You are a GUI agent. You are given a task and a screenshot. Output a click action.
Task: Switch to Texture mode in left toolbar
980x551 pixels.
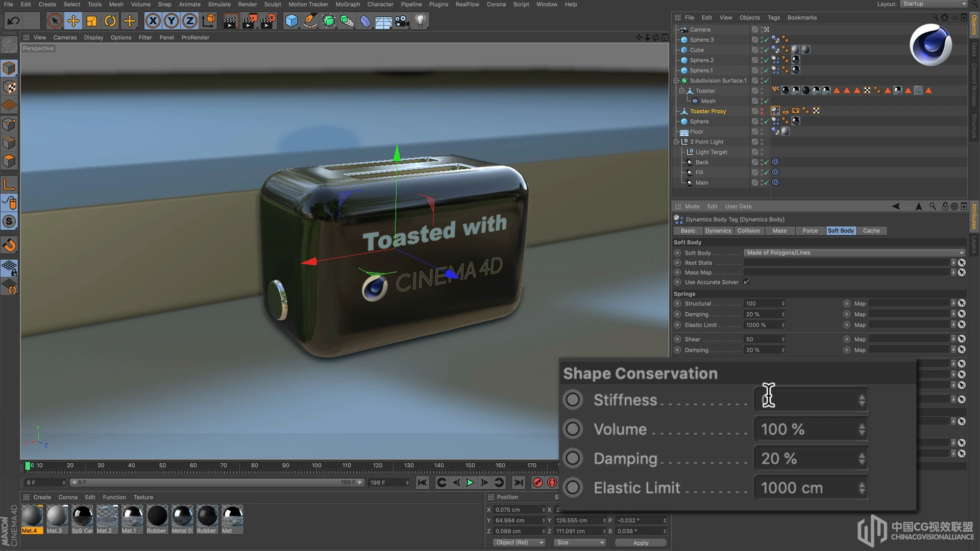[x=9, y=87]
